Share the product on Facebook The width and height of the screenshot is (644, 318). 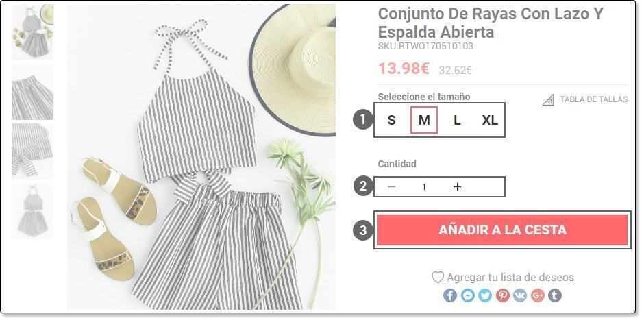click(x=450, y=295)
